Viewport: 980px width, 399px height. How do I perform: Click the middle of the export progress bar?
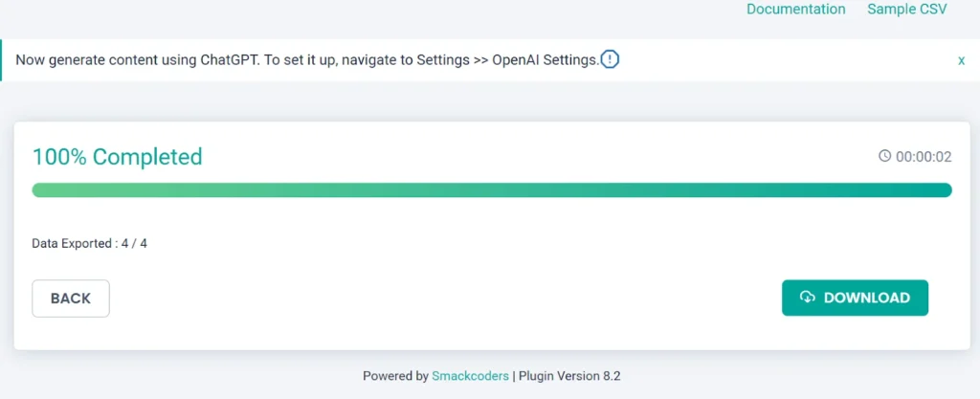coord(492,189)
